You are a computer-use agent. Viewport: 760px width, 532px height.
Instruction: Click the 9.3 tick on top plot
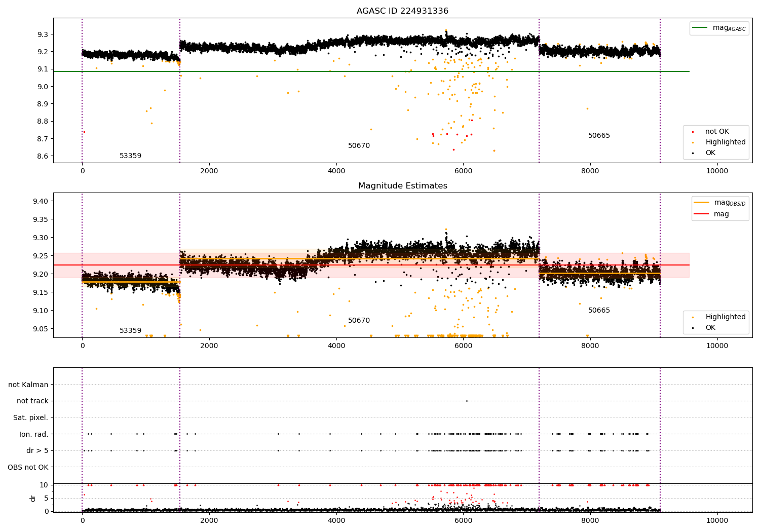[43, 34]
